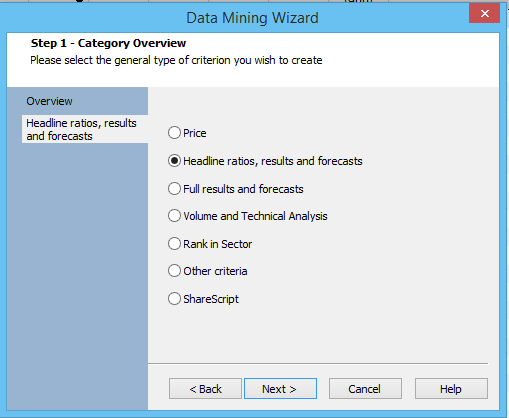Image resolution: width=509 pixels, height=418 pixels.
Task: Cancel the Data Mining Wizard
Action: click(x=365, y=389)
